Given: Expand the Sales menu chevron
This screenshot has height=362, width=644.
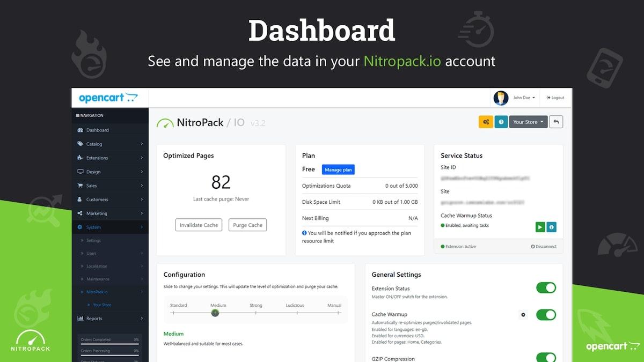Looking at the screenshot, I should (x=142, y=186).
